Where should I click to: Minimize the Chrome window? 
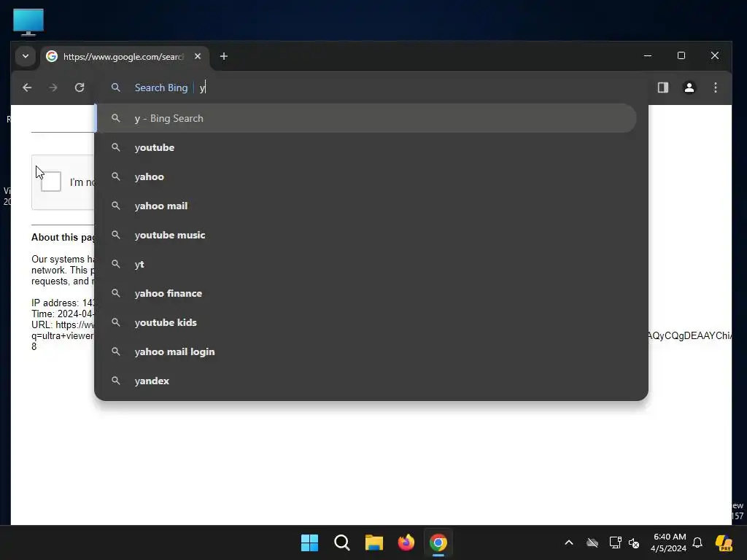(648, 55)
